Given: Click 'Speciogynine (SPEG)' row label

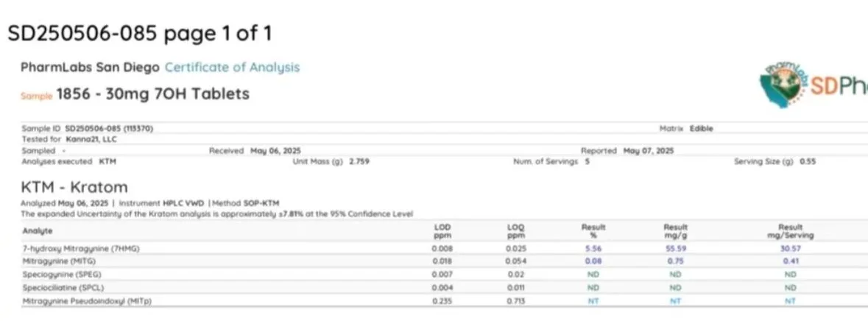Looking at the screenshot, I should 62,274.
